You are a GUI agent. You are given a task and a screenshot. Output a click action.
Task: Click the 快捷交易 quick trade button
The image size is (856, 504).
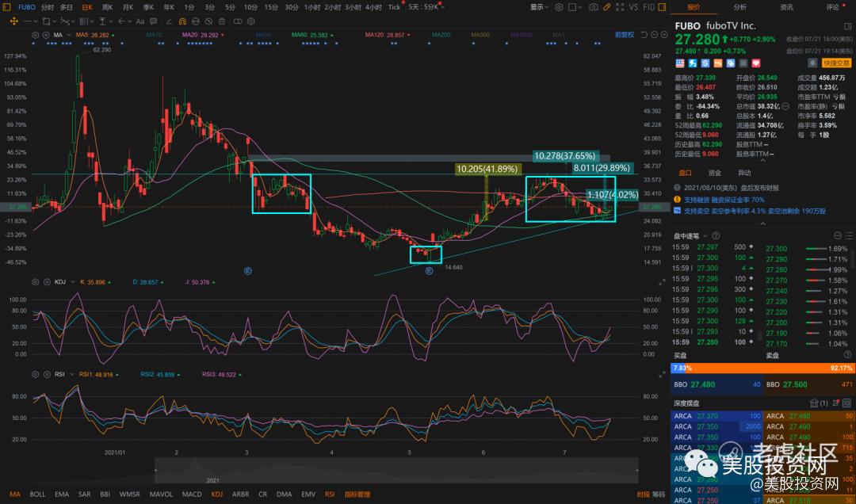[x=836, y=63]
